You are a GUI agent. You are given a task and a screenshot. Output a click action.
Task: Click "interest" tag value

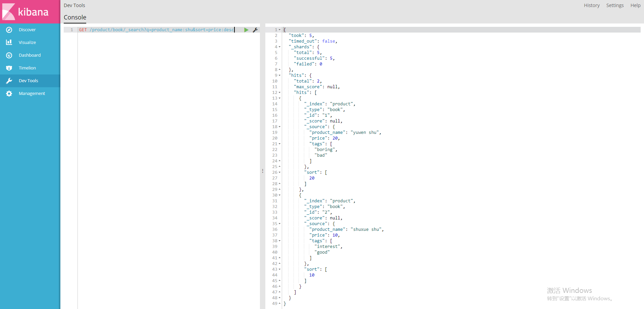[328, 247]
